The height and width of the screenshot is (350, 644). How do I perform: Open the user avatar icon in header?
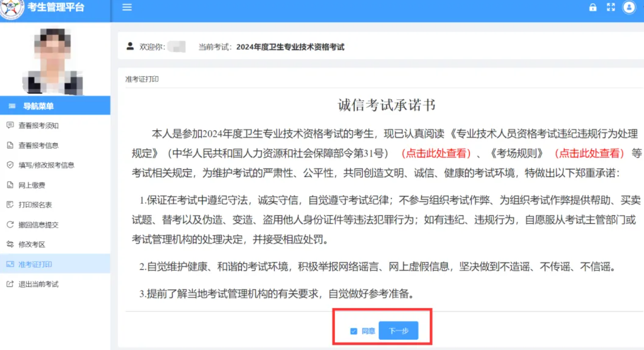pyautogui.click(x=629, y=7)
